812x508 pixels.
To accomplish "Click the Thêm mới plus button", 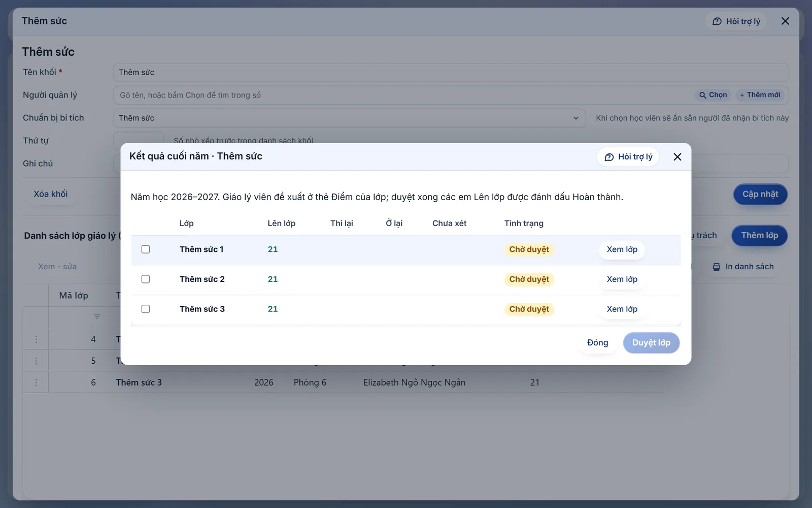I will [760, 95].
